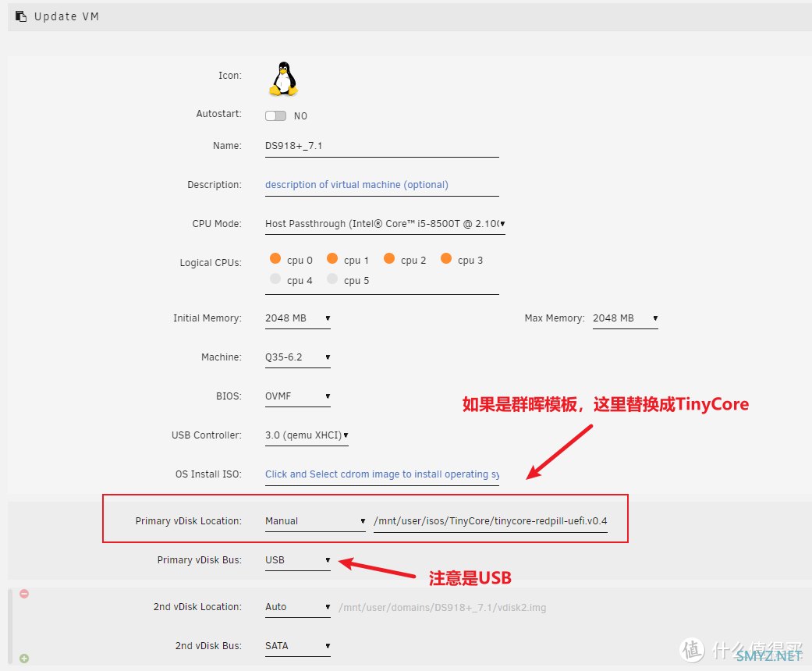
Task: Click the Linux penguin VM icon
Action: [x=283, y=79]
